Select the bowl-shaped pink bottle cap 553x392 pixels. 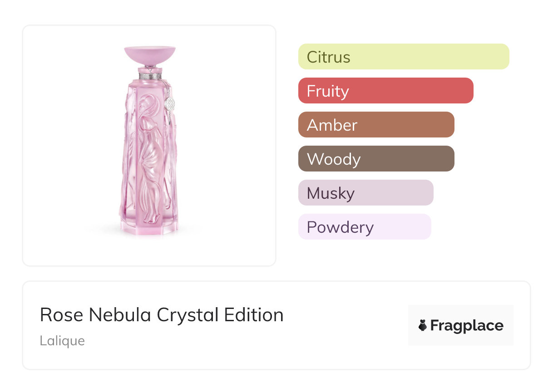(x=150, y=54)
